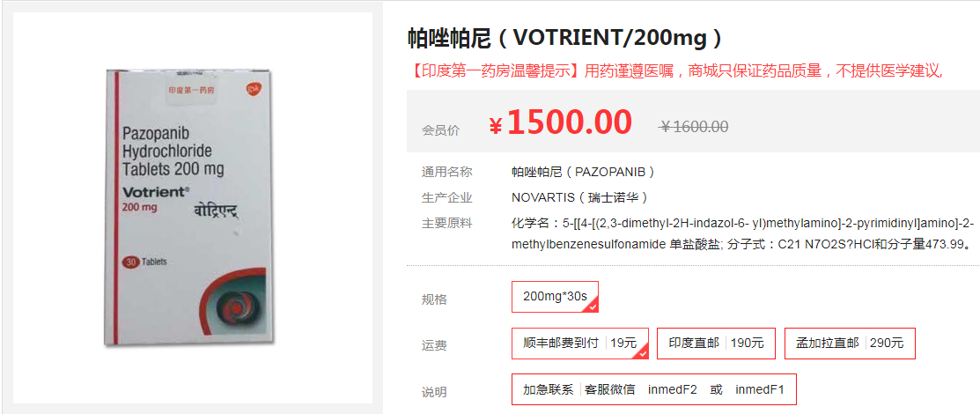980x414 pixels.
Task: Click the member price 1500.00
Action: (569, 123)
